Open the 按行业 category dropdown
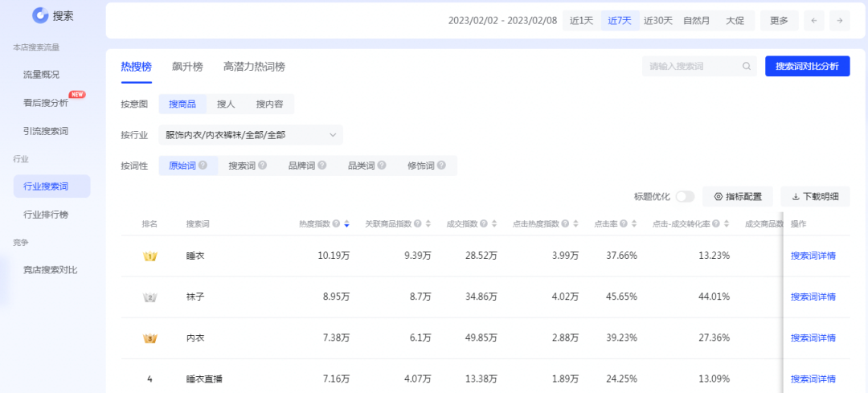 250,135
